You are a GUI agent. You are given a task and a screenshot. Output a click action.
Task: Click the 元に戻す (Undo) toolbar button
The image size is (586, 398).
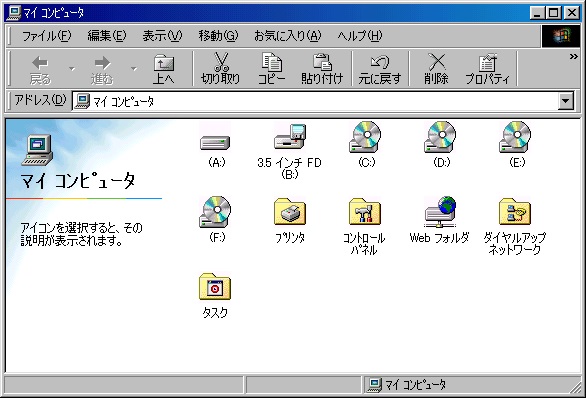pyautogui.click(x=380, y=69)
